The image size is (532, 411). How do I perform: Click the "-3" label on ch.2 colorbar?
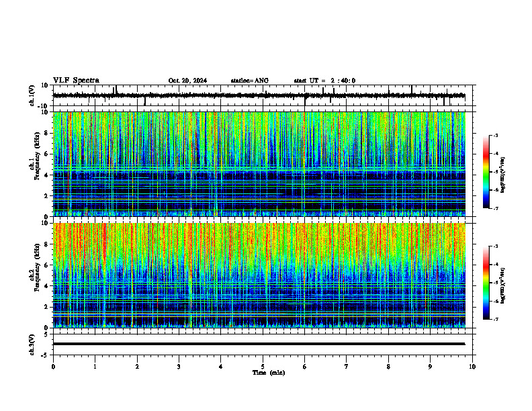496,246
